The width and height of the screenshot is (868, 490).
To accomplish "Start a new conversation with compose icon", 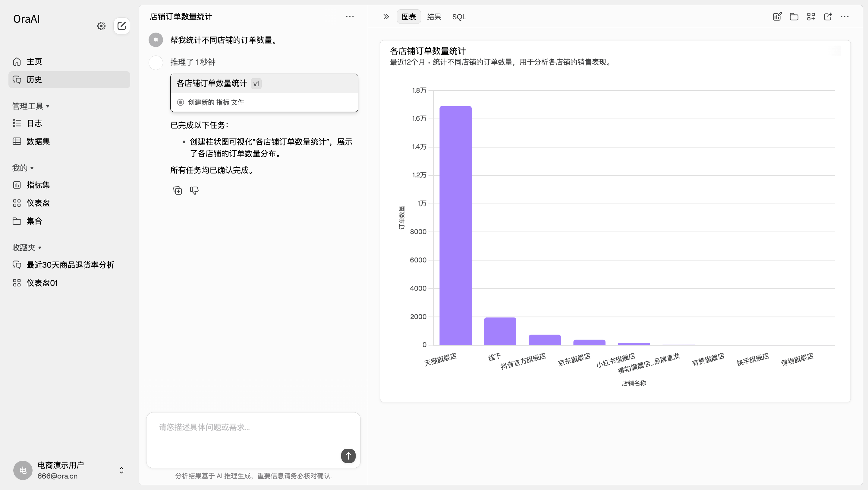I will click(x=122, y=26).
